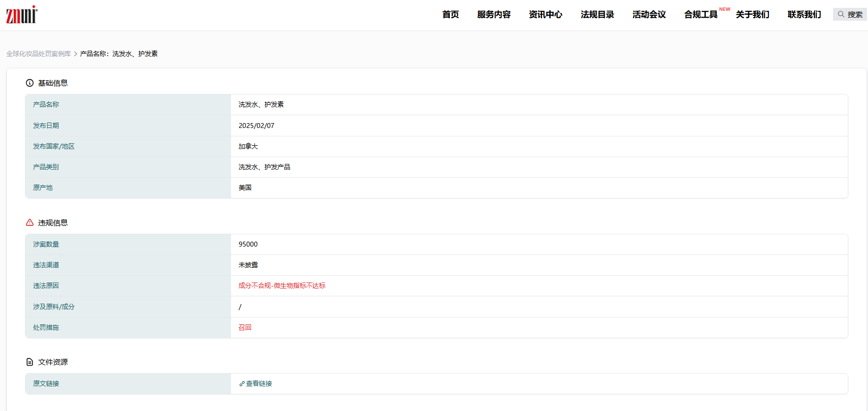
Task: Navigate to 关于我们 page
Action: 752,15
